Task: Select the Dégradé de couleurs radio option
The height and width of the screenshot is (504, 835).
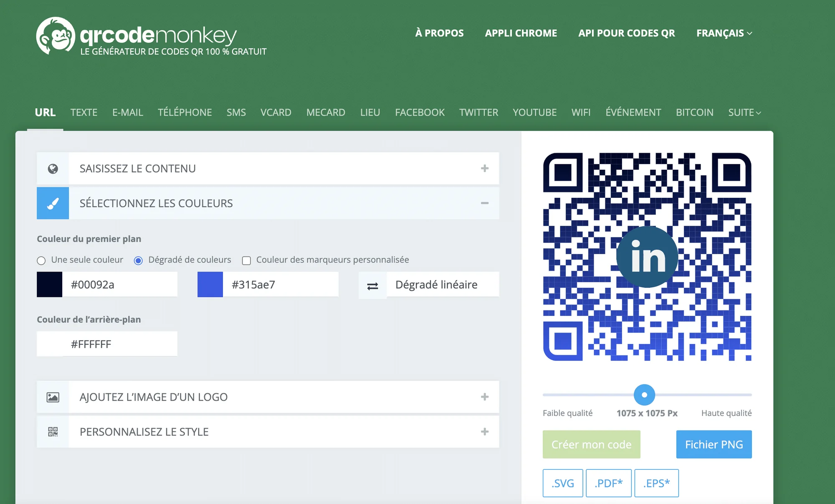Action: (x=138, y=260)
